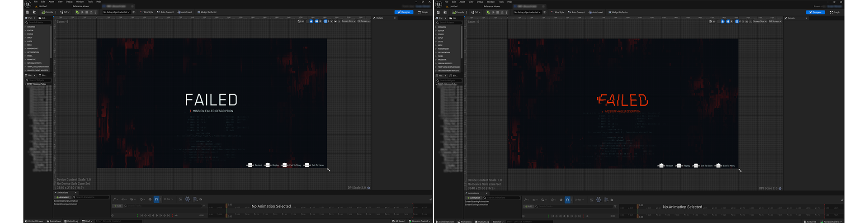
Task: Click the Unreal Engine logo in left window
Action: click(x=28, y=4)
